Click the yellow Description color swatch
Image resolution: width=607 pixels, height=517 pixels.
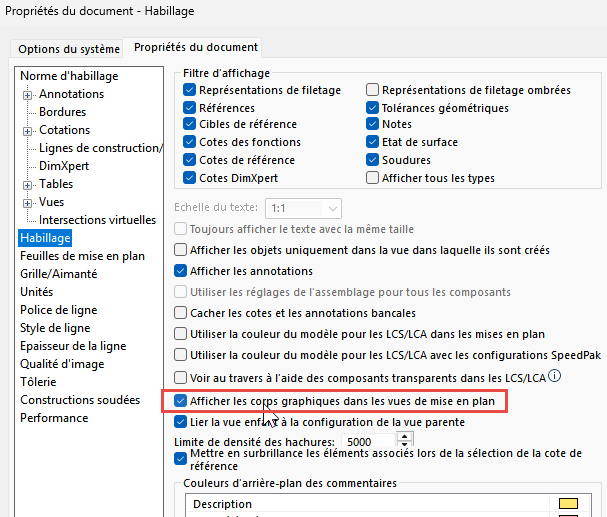[569, 503]
